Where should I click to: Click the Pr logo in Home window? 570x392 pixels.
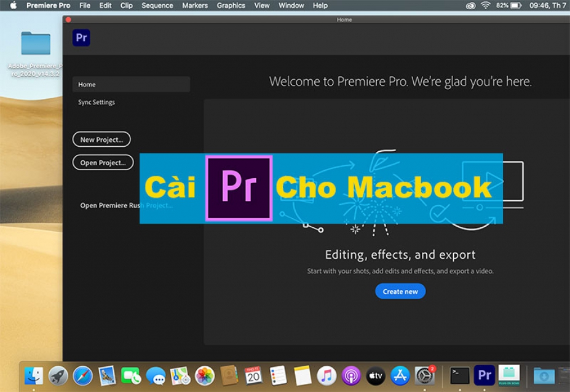point(81,37)
